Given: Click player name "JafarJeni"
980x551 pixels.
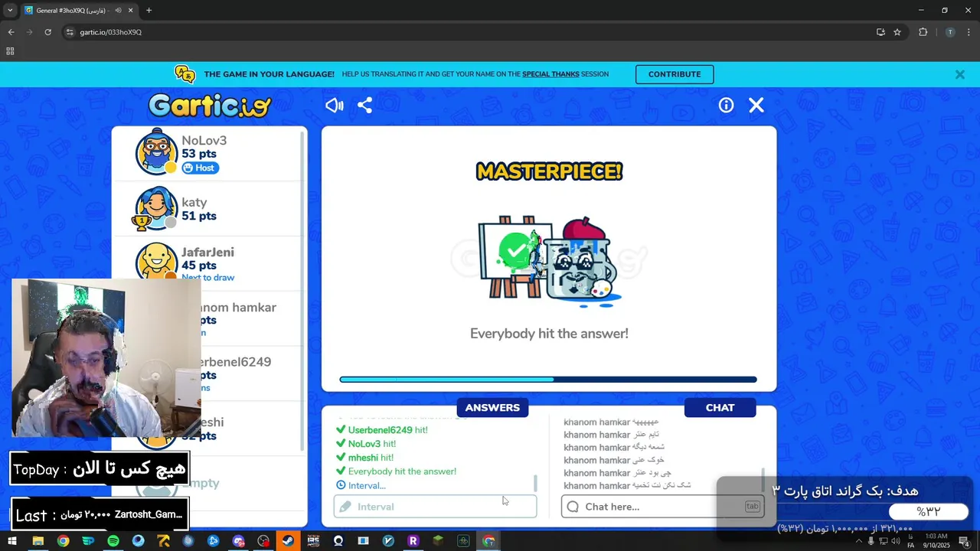Looking at the screenshot, I should [207, 253].
